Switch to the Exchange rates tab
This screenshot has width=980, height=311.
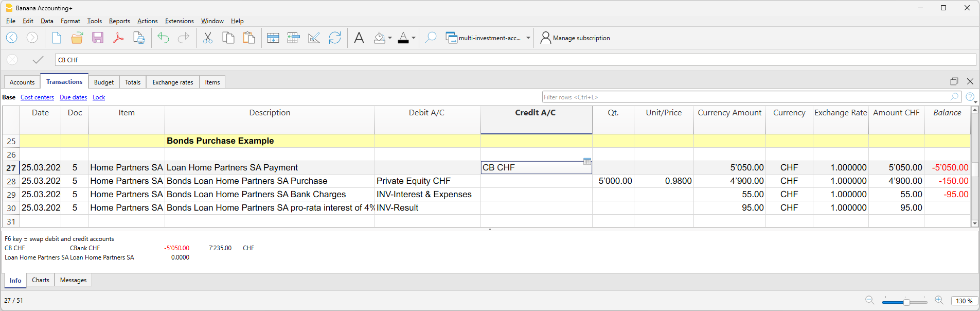point(173,82)
